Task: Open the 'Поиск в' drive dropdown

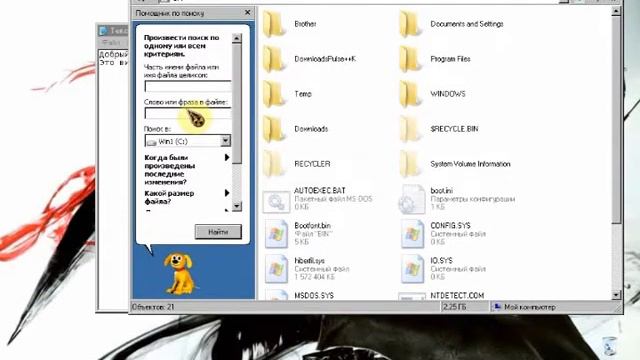Action: [x=225, y=141]
